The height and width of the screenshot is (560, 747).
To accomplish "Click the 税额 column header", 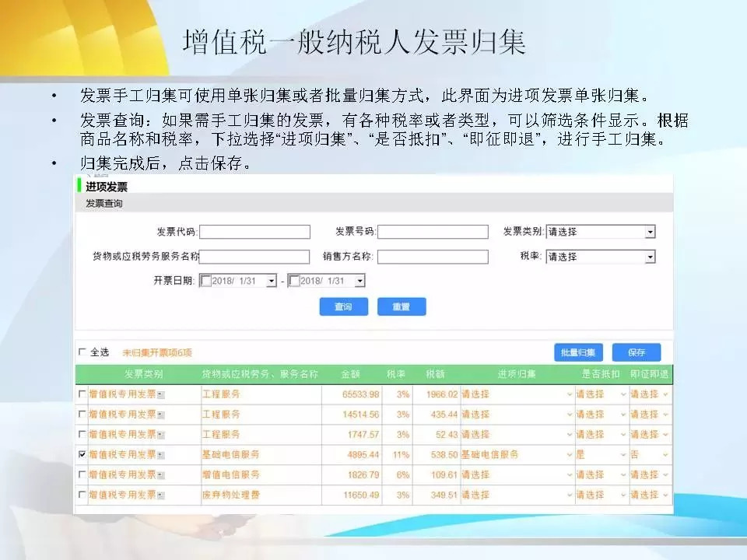I will pos(435,374).
